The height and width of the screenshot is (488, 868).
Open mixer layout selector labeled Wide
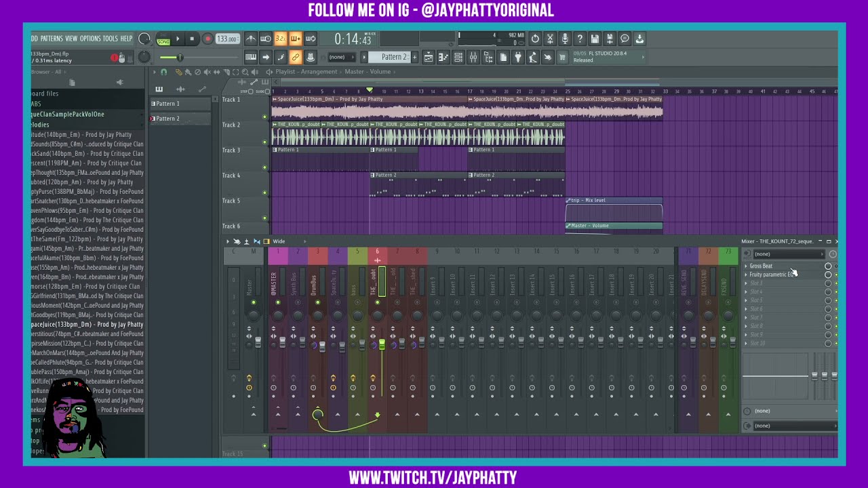pos(279,241)
